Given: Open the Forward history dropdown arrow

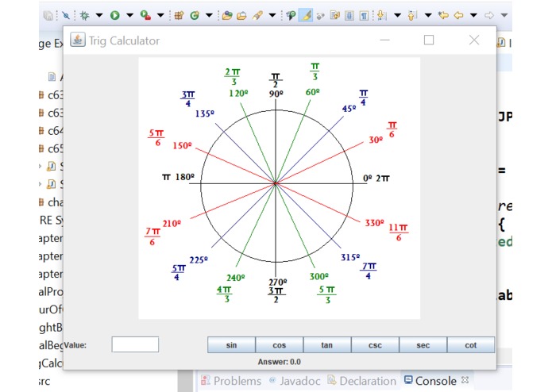Looking at the screenshot, I should tap(504, 15).
